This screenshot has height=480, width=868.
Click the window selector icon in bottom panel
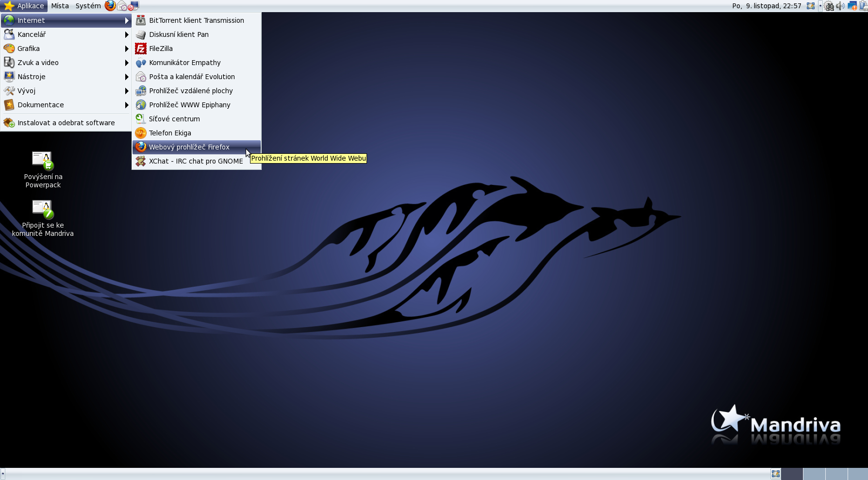coord(776,474)
